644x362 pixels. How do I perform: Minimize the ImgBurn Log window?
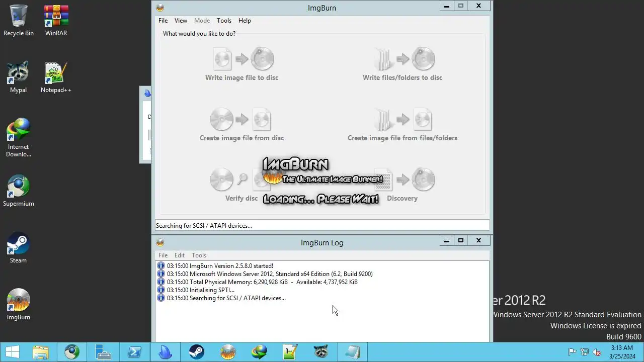[x=446, y=241]
